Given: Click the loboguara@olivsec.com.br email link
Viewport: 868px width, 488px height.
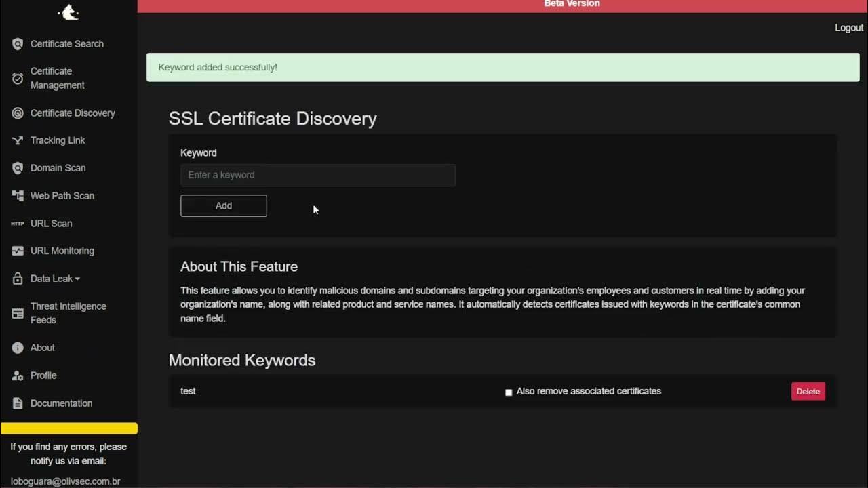Looking at the screenshot, I should [x=66, y=481].
